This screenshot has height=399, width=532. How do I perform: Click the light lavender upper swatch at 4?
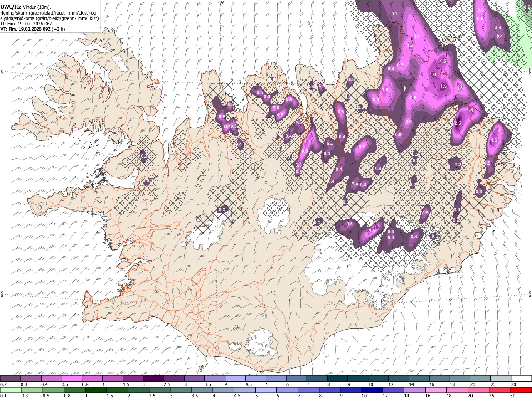coord(235,379)
